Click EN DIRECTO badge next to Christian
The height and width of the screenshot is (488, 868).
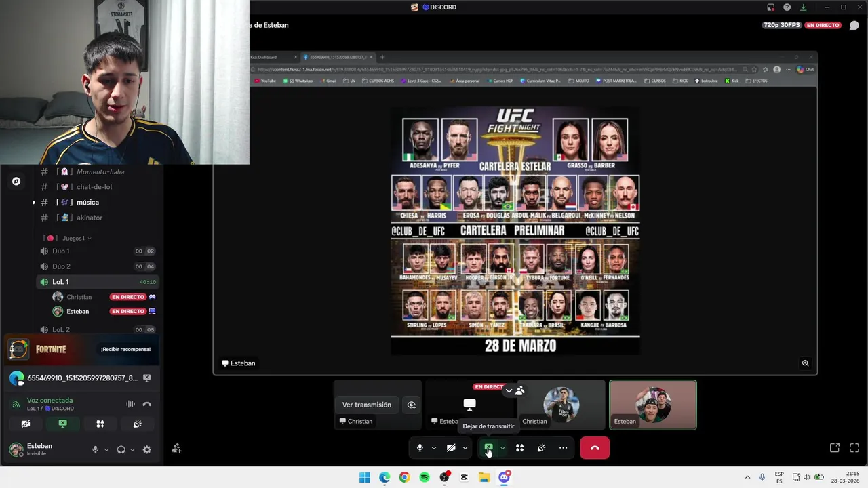pos(128,297)
